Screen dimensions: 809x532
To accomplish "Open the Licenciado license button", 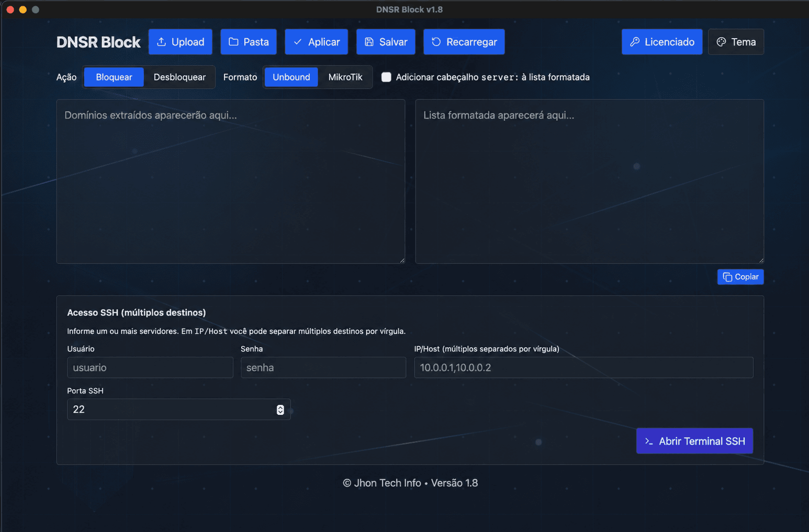I will click(662, 42).
